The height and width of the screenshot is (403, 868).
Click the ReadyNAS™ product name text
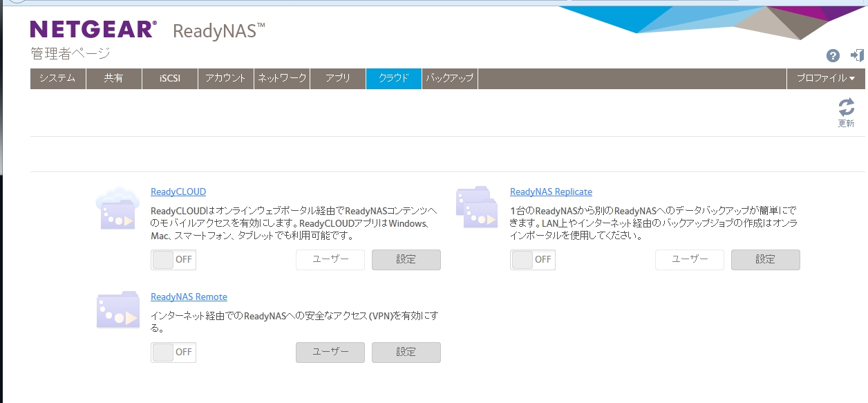(219, 31)
